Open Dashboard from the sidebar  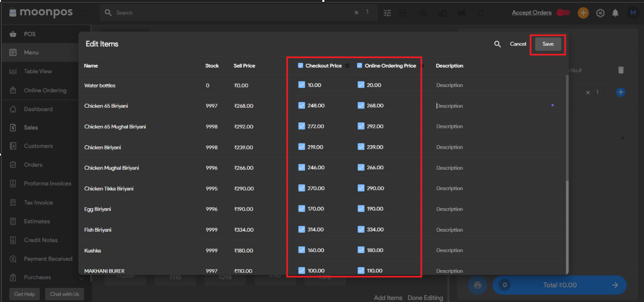(x=38, y=109)
